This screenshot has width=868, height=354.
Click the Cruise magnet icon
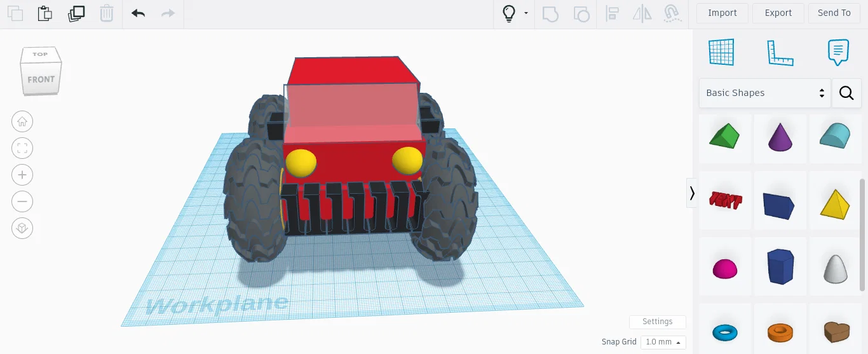point(672,13)
